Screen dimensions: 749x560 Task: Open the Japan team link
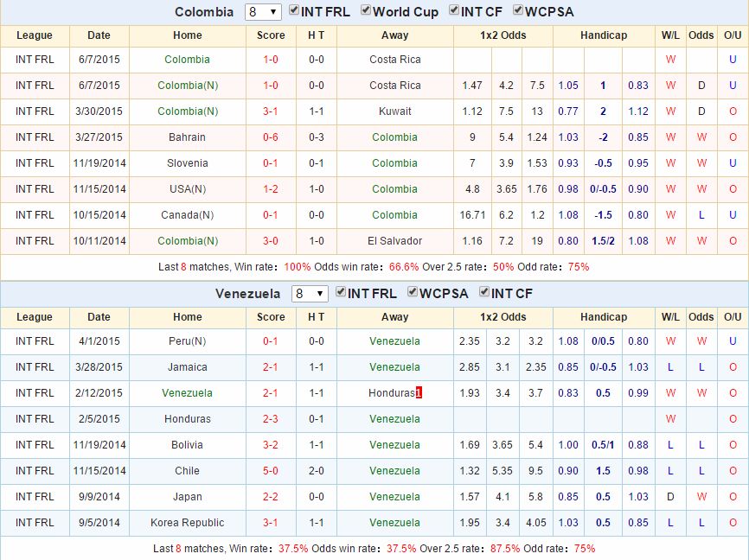click(x=187, y=497)
